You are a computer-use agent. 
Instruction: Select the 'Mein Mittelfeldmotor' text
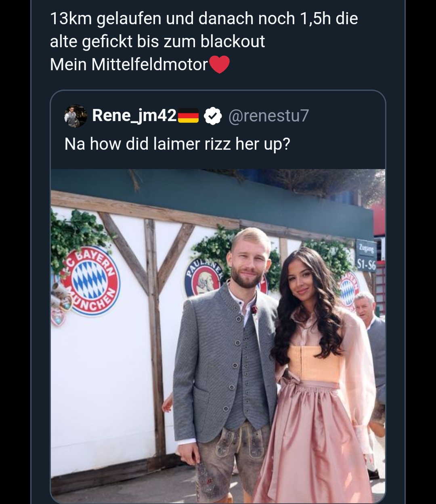click(129, 65)
